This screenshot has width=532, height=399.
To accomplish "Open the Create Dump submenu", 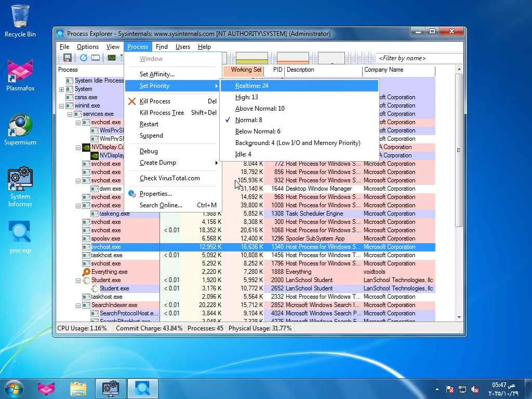I will click(x=172, y=163).
